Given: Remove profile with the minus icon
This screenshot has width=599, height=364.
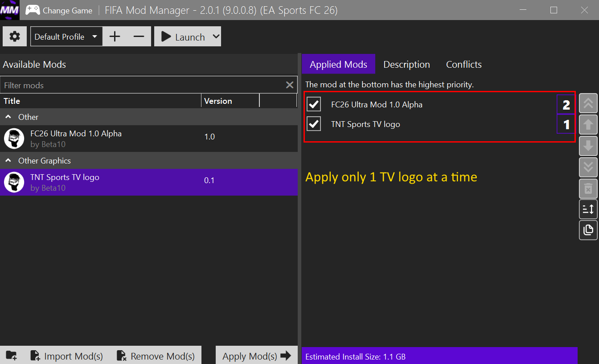Looking at the screenshot, I should [x=139, y=37].
